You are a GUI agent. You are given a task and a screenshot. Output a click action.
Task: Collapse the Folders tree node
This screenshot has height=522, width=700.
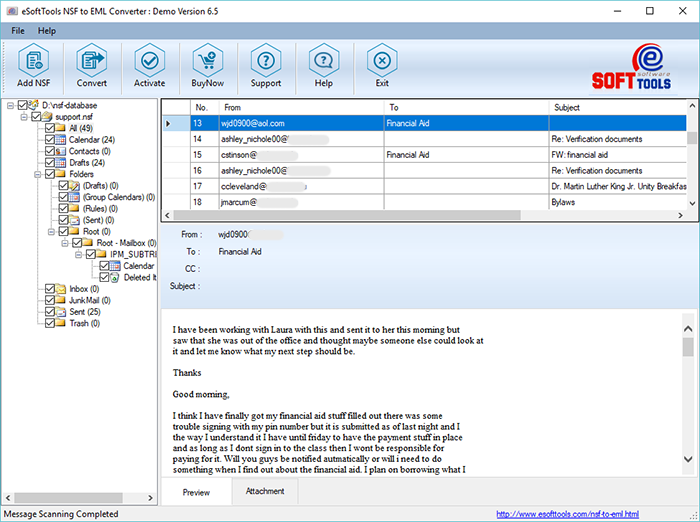pyautogui.click(x=38, y=174)
